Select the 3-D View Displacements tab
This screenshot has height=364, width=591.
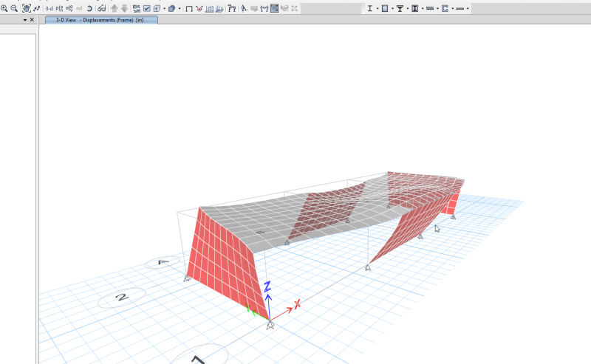coord(101,20)
